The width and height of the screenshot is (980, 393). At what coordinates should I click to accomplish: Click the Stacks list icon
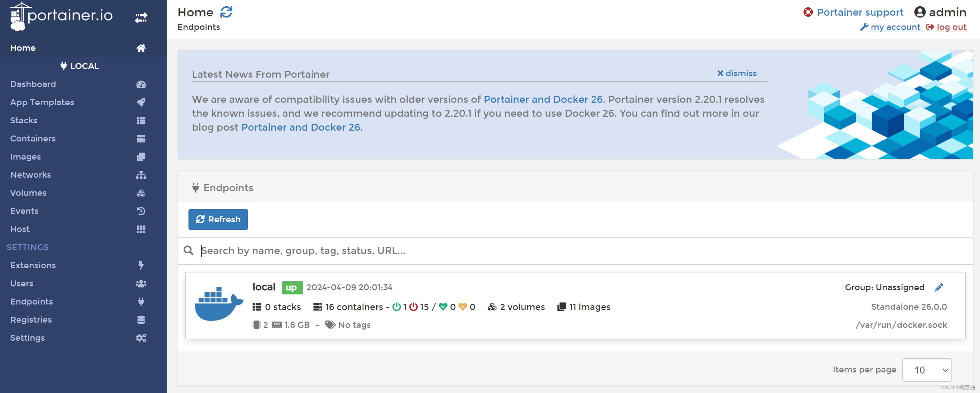click(x=141, y=121)
